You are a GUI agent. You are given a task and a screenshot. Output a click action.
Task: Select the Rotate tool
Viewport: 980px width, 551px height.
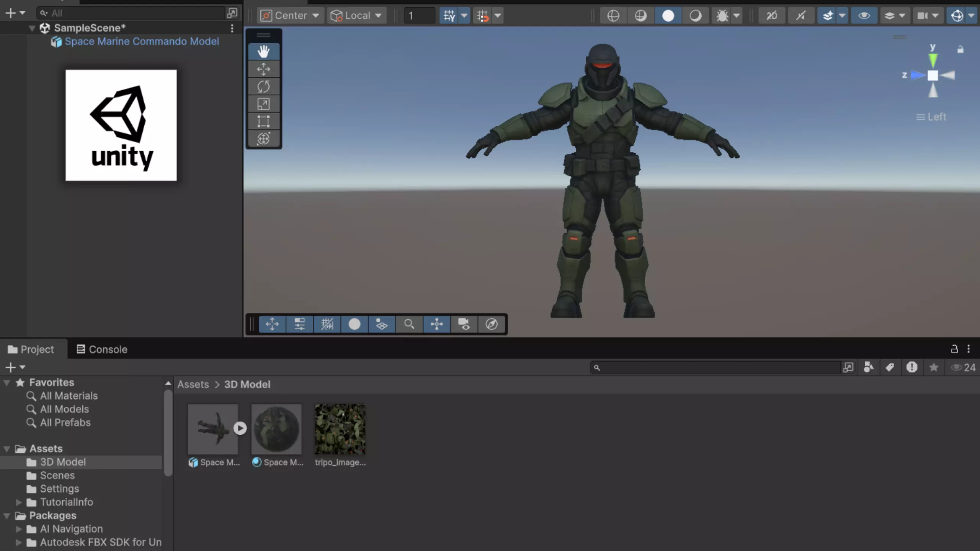click(263, 86)
